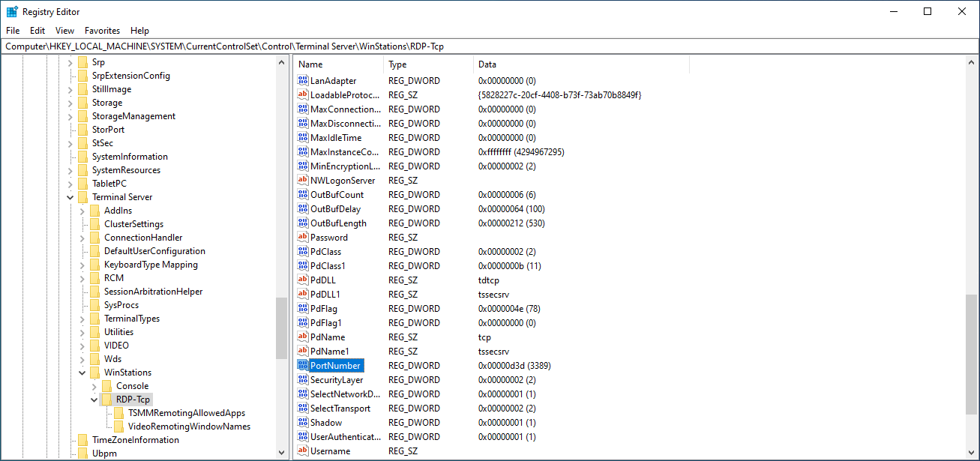Select the ClusterSettings key
The image size is (980, 461).
coord(133,224)
